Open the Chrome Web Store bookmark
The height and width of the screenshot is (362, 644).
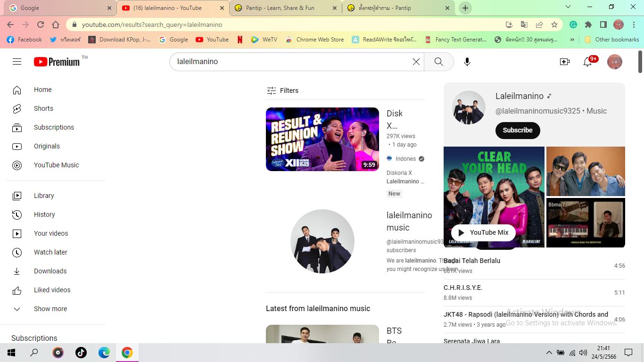click(314, 40)
